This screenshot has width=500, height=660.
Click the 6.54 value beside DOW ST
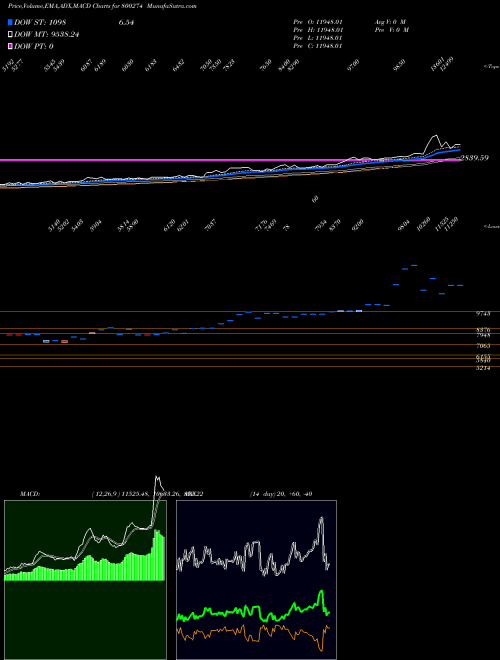126,22
